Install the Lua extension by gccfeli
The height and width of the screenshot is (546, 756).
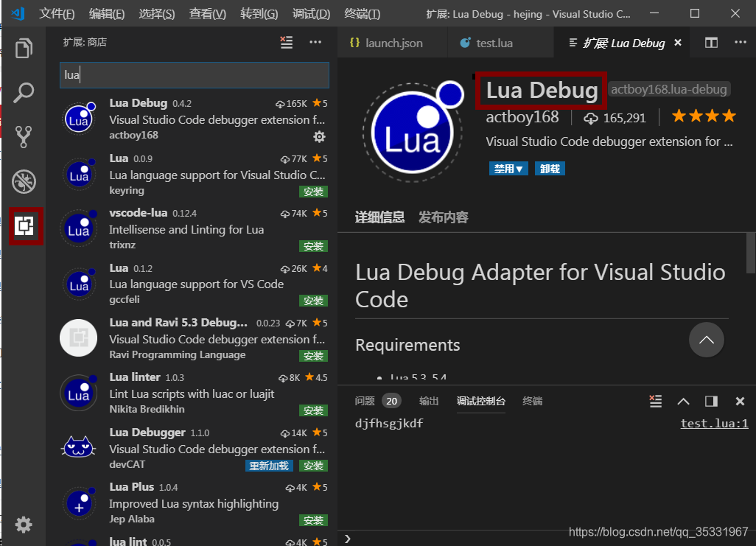coord(313,301)
